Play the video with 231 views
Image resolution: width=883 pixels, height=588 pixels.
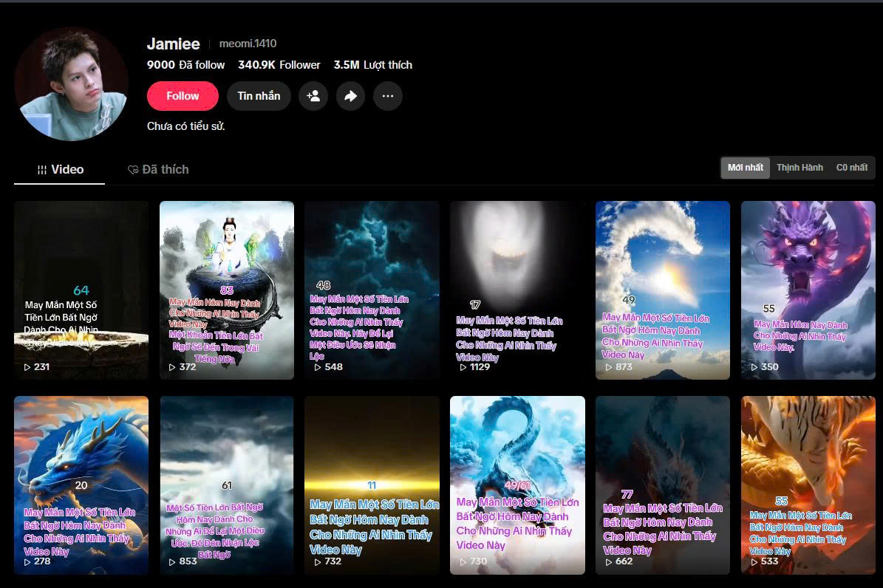click(81, 290)
